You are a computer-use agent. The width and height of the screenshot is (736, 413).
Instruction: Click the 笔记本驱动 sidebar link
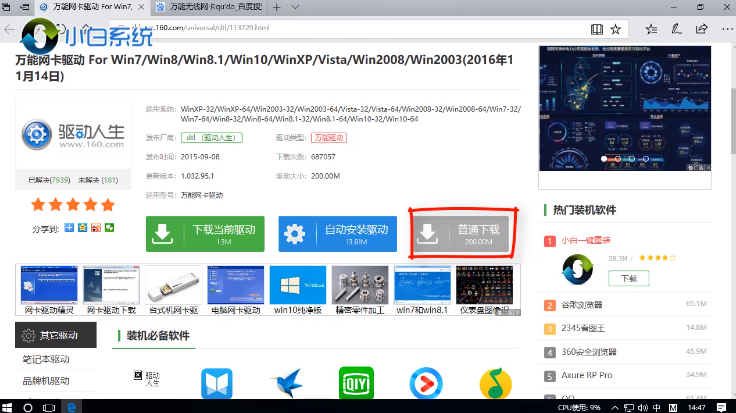pos(46,360)
